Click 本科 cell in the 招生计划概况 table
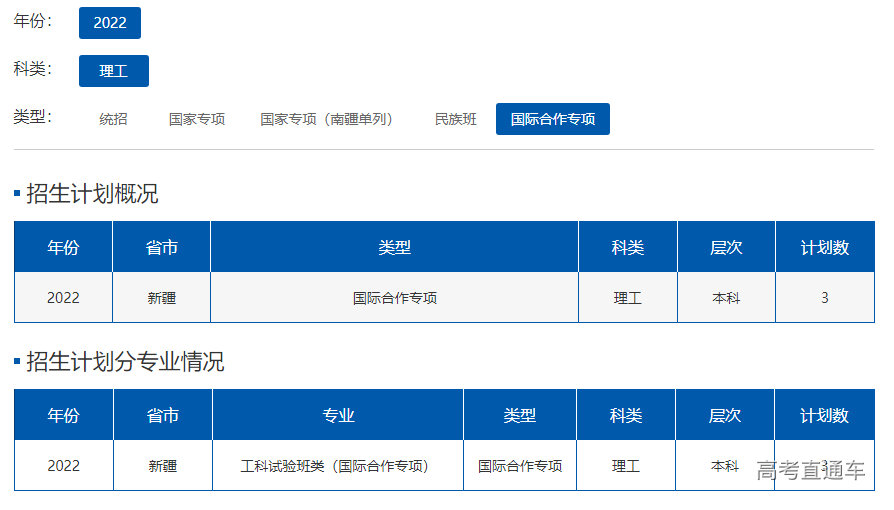This screenshot has height=510, width=894. click(x=726, y=298)
